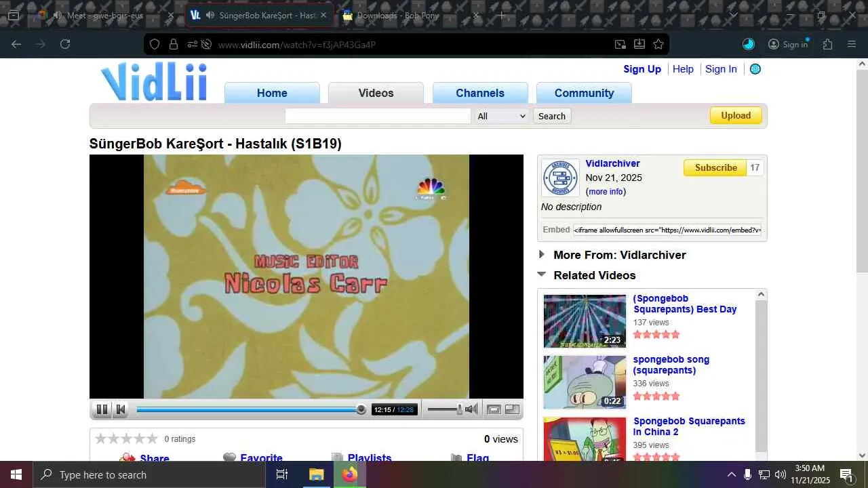Open the Firefox tab list icon

click(x=14, y=15)
